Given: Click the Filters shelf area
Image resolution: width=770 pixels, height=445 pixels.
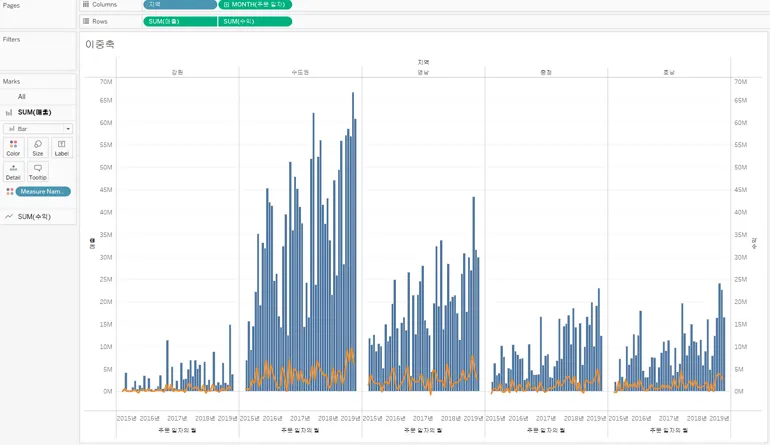Looking at the screenshot, I should click(x=38, y=51).
